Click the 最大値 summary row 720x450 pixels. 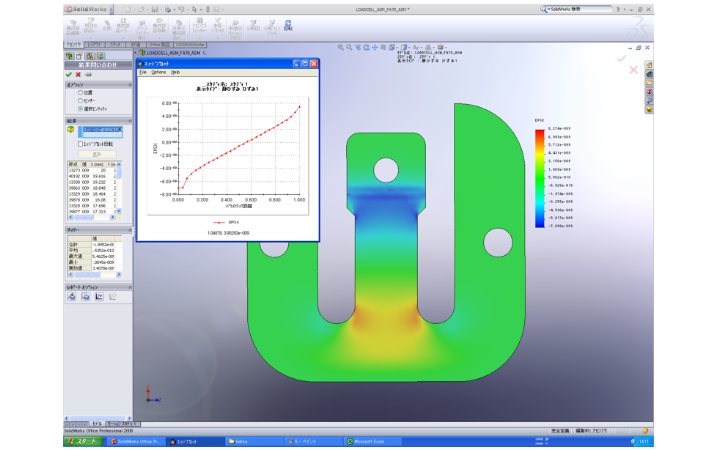tap(95, 256)
